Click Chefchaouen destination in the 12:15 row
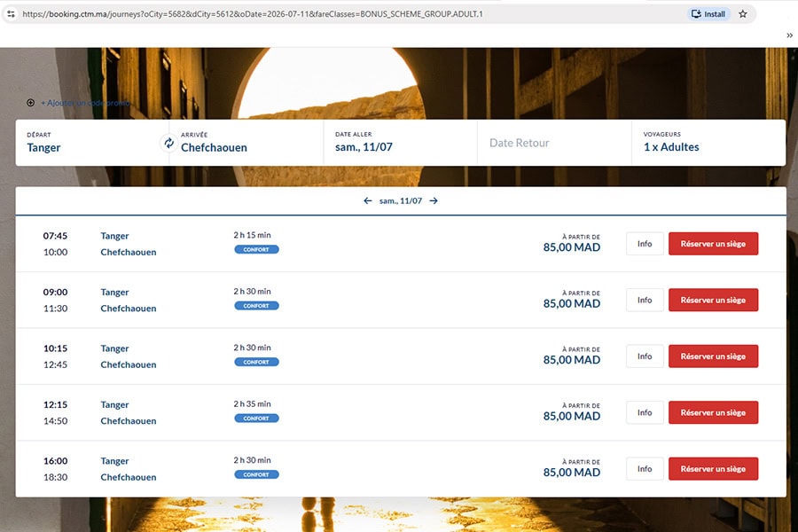 (129, 421)
